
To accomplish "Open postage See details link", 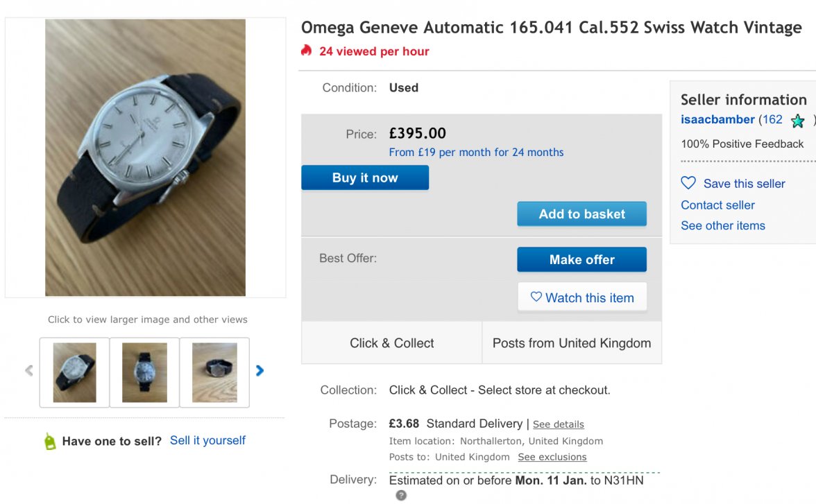I will pos(558,424).
